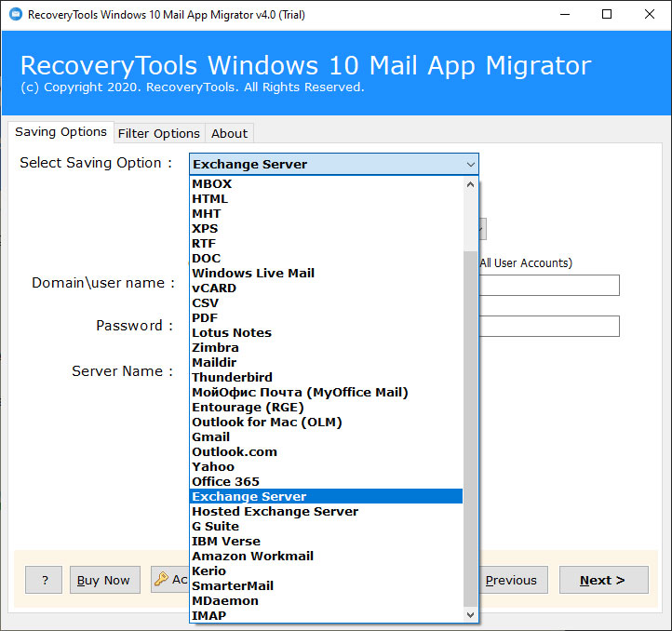
Task: Click the dropdown list scrollbar thumb
Action: click(470, 429)
